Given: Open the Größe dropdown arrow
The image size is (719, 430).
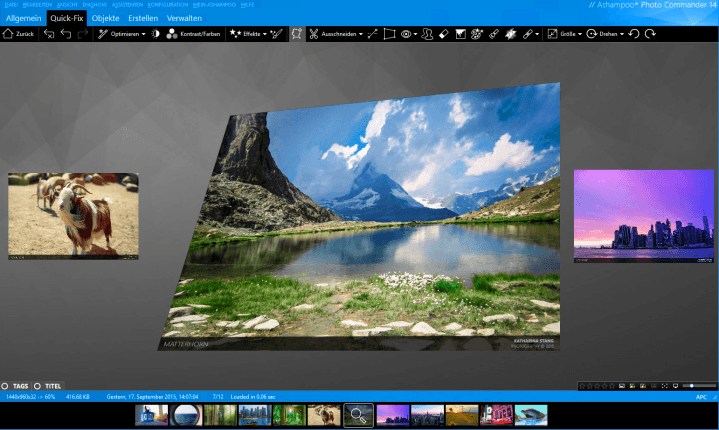Looking at the screenshot, I should [580, 34].
